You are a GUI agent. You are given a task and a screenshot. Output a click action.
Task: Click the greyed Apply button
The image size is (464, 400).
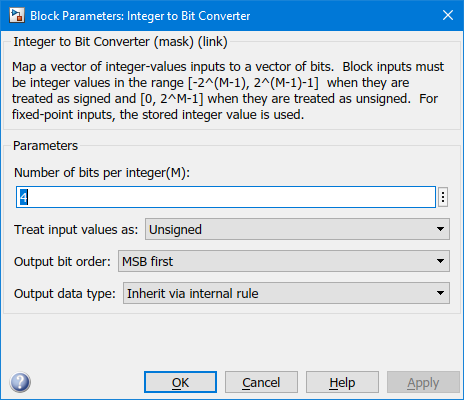tap(423, 382)
